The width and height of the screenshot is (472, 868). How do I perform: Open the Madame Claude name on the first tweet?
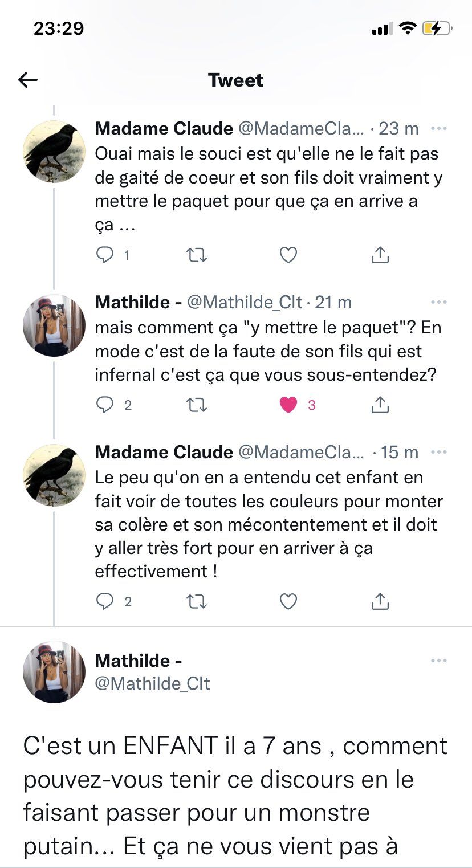pyautogui.click(x=164, y=129)
